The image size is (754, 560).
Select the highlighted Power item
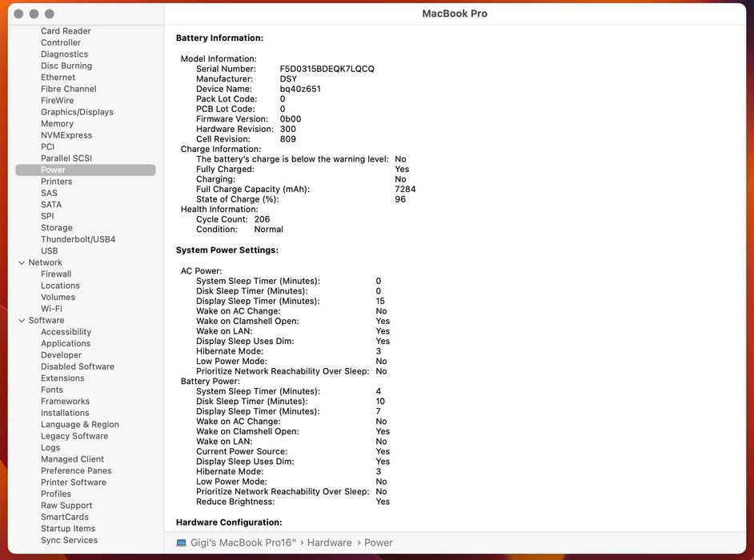86,170
